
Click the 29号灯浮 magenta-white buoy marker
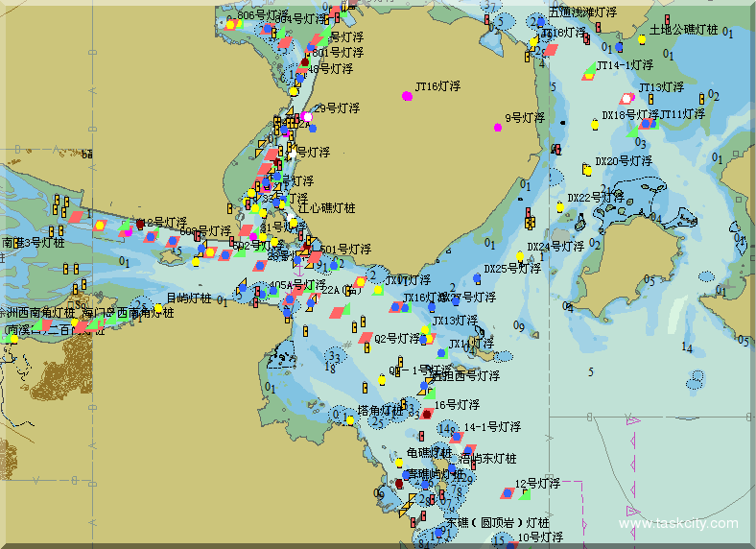click(307, 115)
